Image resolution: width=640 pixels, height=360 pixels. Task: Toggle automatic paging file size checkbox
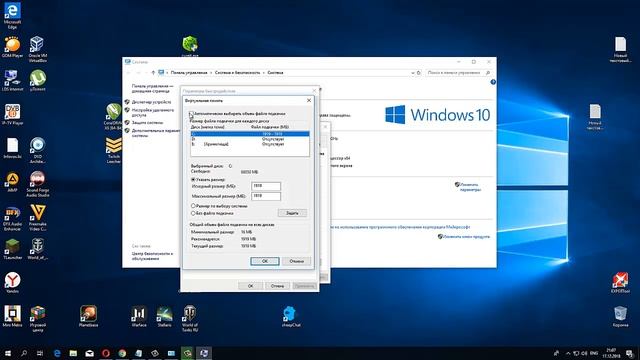(x=191, y=114)
